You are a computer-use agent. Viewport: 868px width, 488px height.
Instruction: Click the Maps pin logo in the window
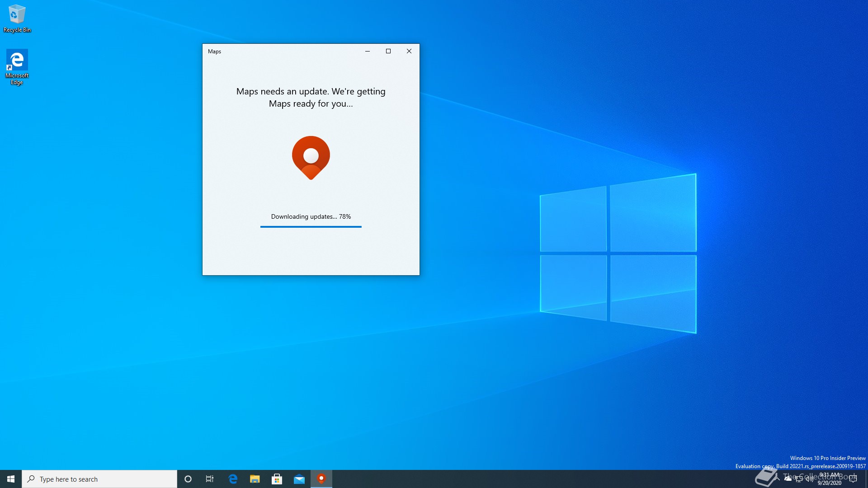[x=311, y=157]
